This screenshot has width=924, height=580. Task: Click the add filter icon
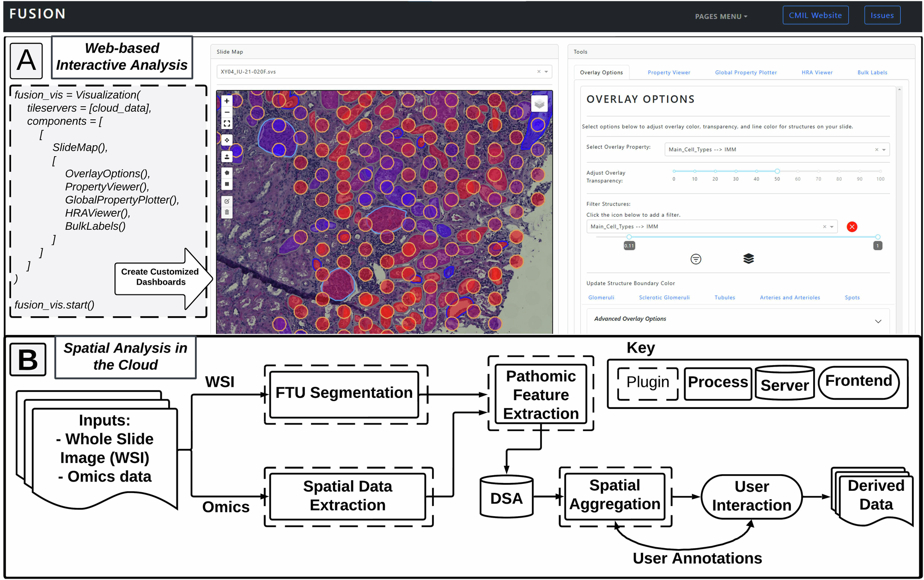tap(696, 259)
